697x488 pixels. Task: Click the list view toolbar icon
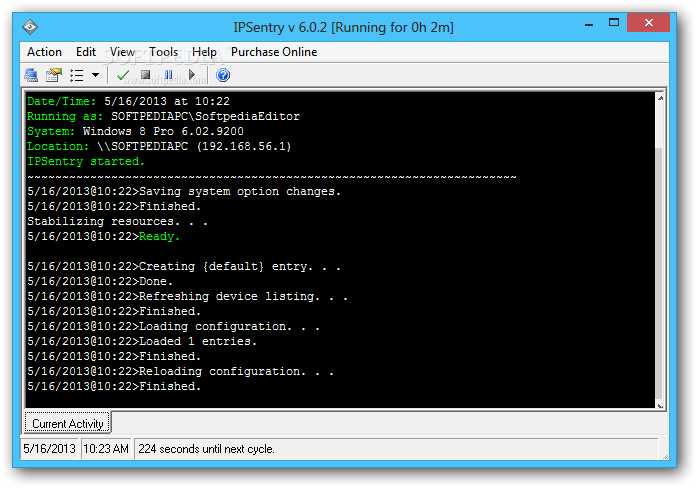click(x=76, y=75)
